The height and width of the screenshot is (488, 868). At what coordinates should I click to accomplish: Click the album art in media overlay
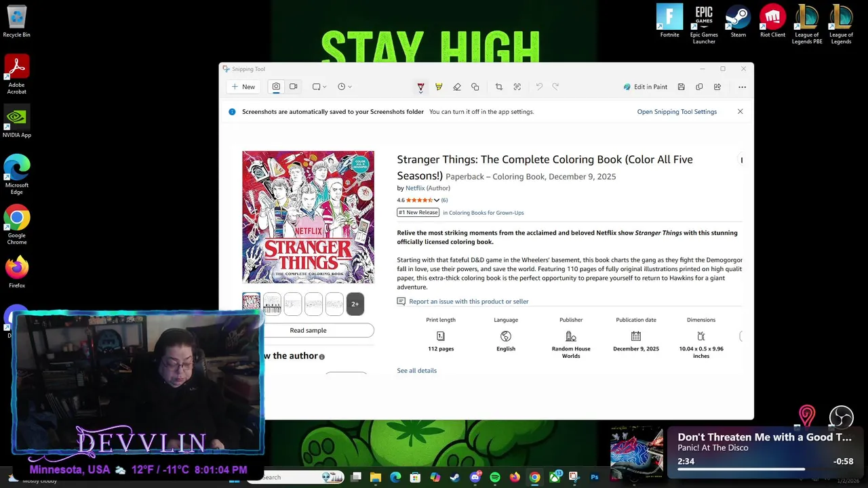(637, 453)
